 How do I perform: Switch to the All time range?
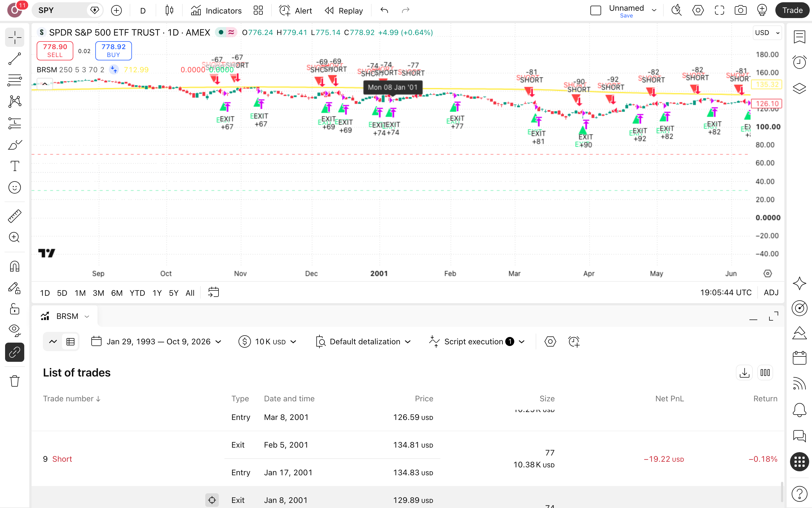click(190, 293)
